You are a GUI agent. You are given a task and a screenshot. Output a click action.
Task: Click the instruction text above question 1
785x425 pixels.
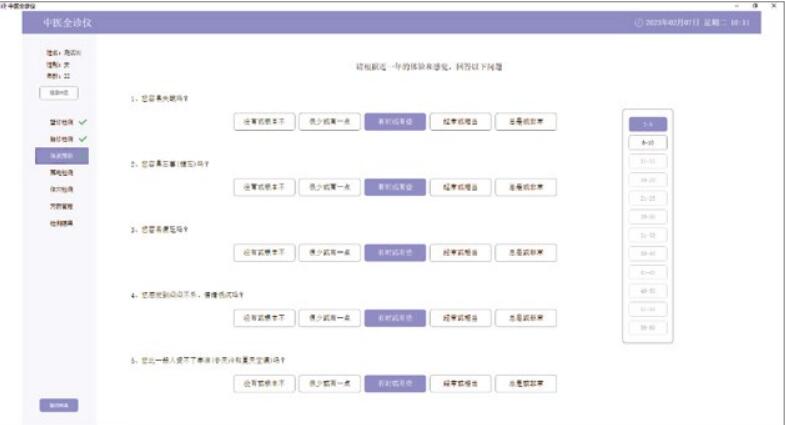(x=429, y=67)
